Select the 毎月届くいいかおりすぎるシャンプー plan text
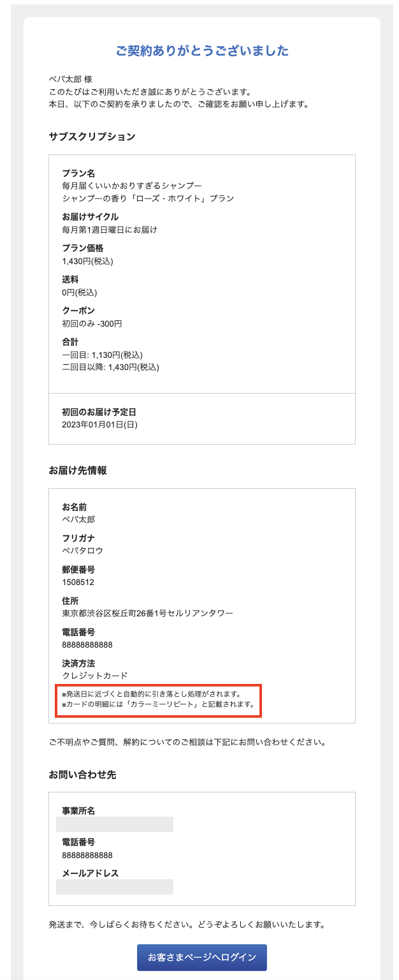 point(131,186)
